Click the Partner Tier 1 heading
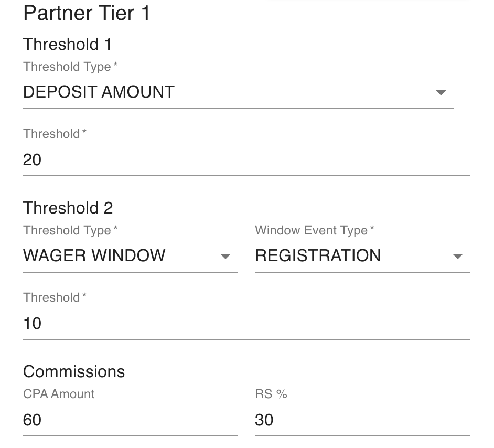The height and width of the screenshot is (448, 494). pyautogui.click(x=87, y=14)
